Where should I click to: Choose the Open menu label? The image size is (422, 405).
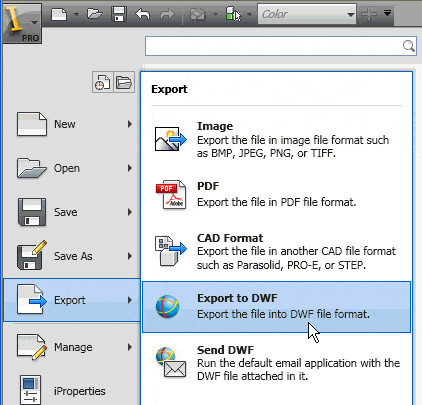67,168
